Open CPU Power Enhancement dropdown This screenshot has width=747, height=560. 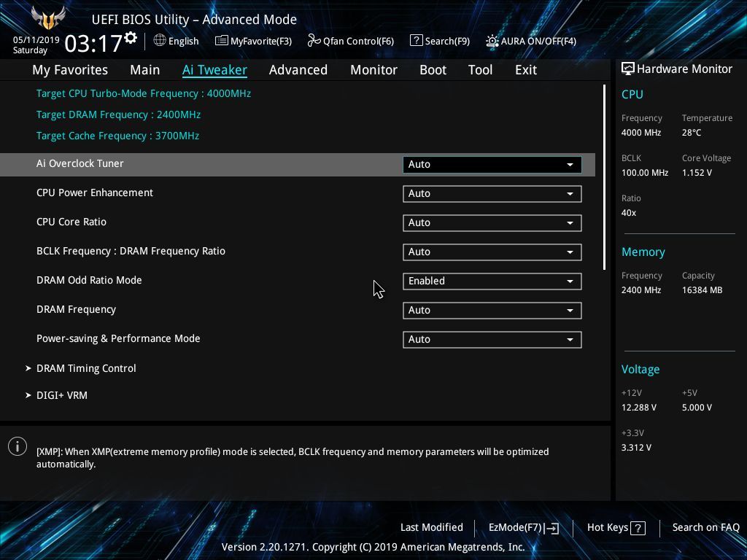coord(492,194)
